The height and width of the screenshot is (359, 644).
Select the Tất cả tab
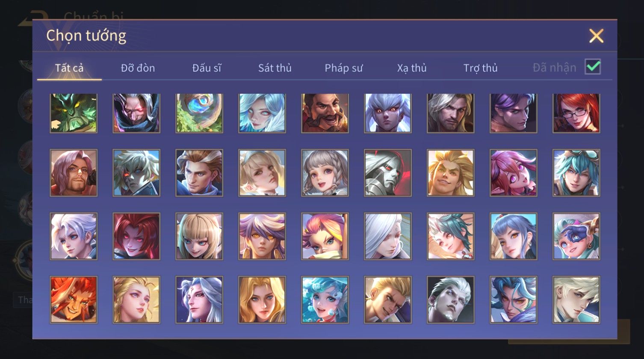(69, 68)
